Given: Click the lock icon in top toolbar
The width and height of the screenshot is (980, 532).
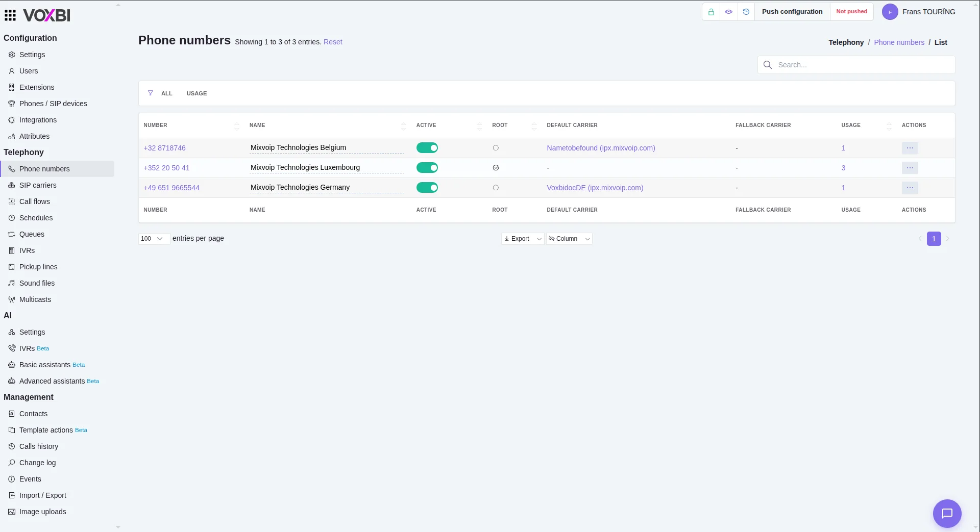Looking at the screenshot, I should click(711, 12).
